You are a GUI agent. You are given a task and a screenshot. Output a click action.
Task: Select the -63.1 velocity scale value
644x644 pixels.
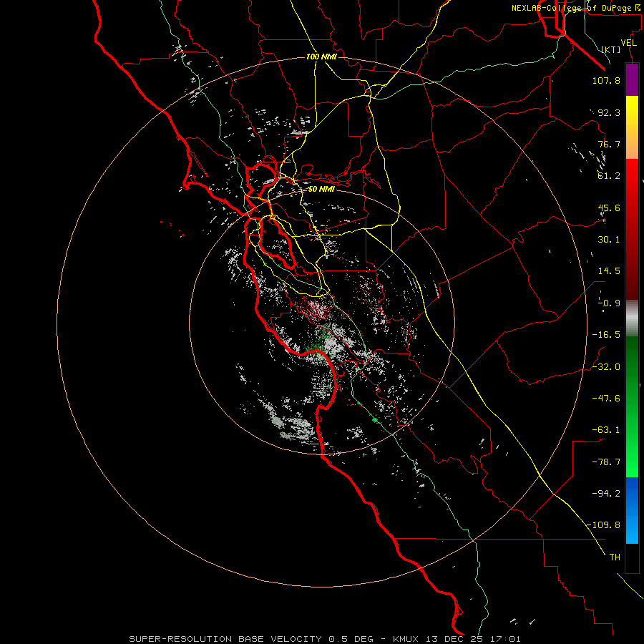[606, 430]
